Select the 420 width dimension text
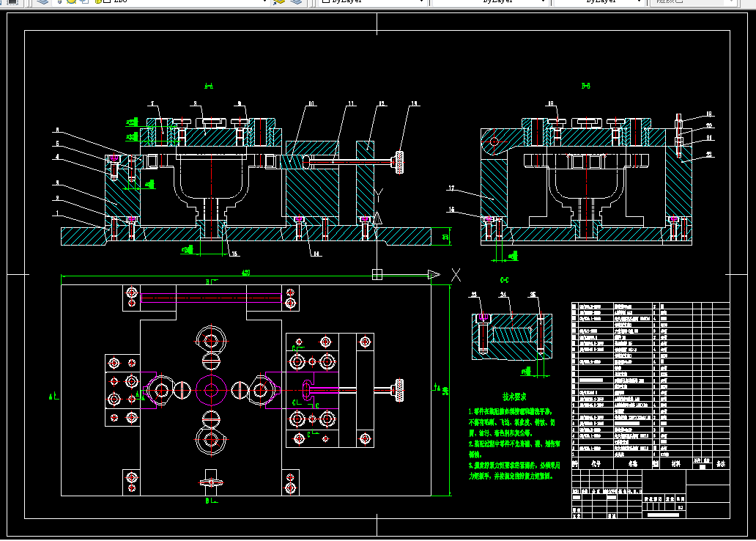756x541 pixels. (246, 273)
